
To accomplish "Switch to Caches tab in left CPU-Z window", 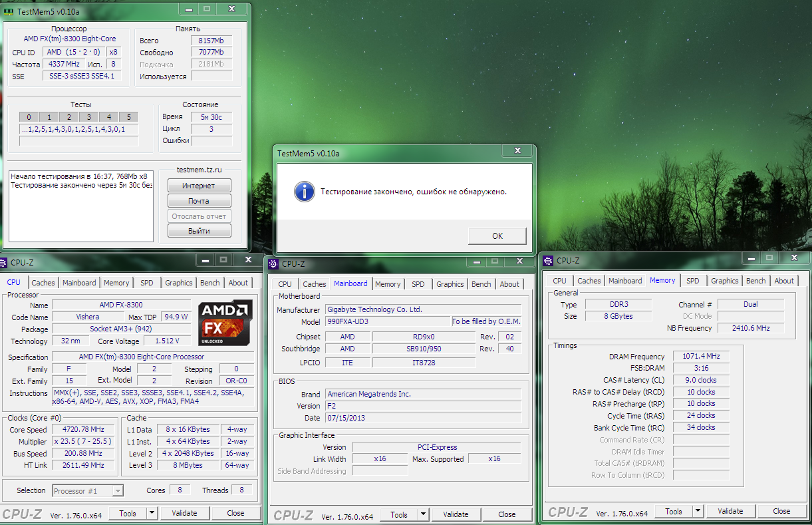I will (x=43, y=283).
